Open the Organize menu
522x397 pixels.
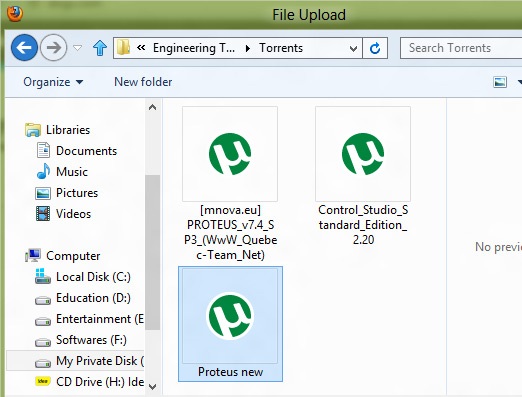(53, 82)
